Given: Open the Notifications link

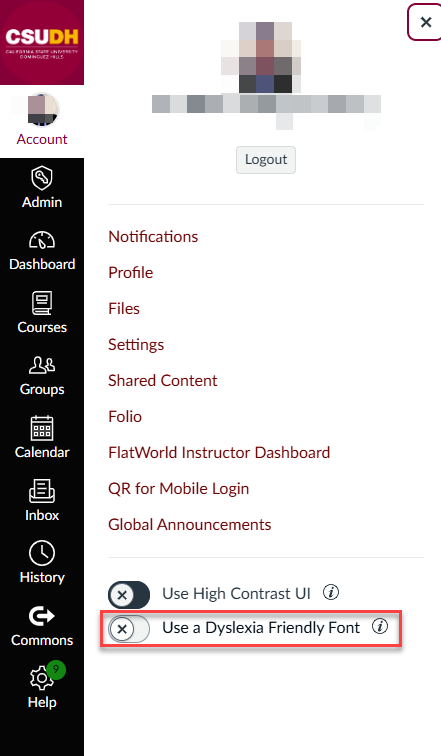Looking at the screenshot, I should pyautogui.click(x=153, y=237).
